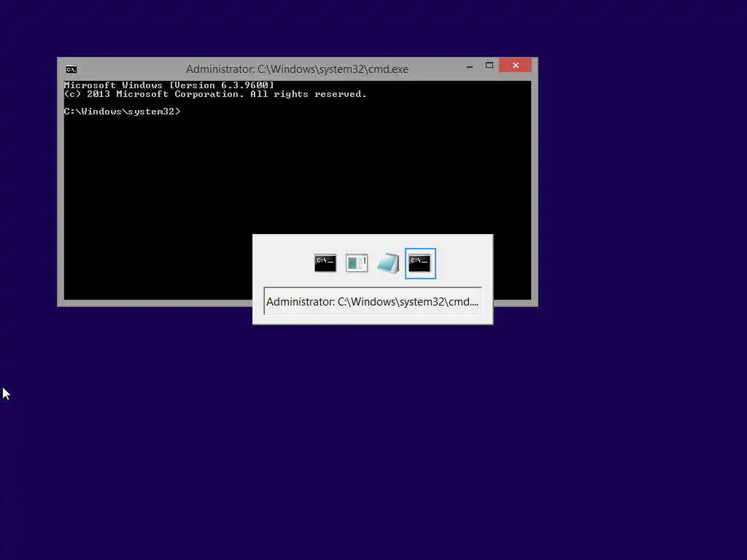Click the C:\Windows\system32> prompt line
The height and width of the screenshot is (560, 747).
(122, 112)
